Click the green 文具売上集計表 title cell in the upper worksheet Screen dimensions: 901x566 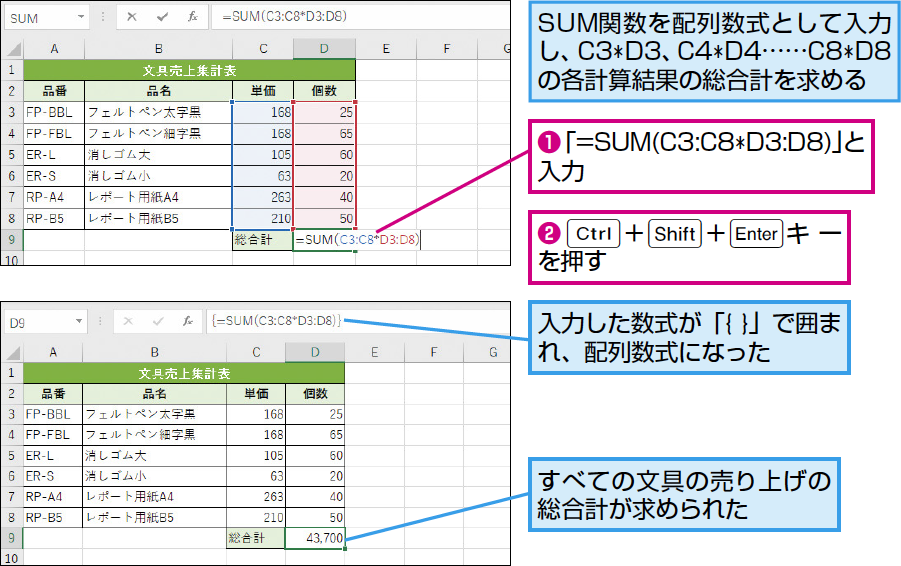(x=189, y=70)
